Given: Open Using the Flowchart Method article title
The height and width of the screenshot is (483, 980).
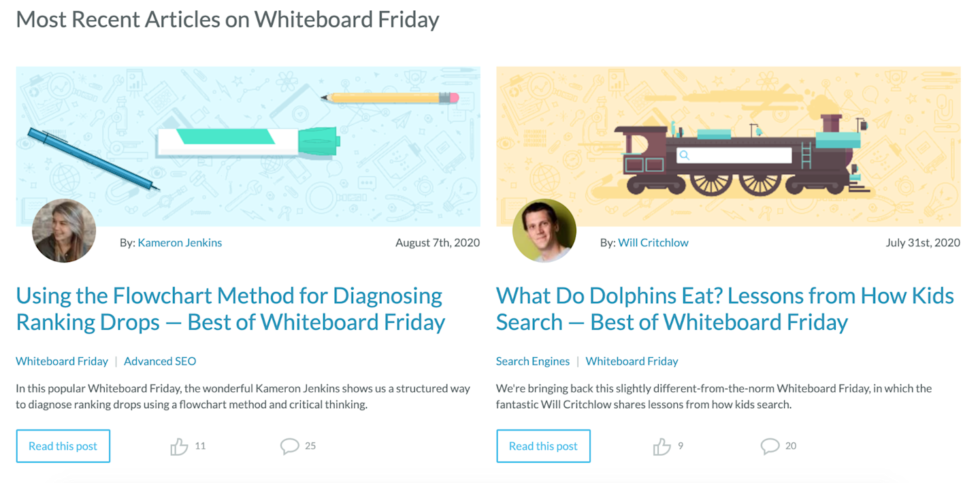Looking at the screenshot, I should (231, 308).
